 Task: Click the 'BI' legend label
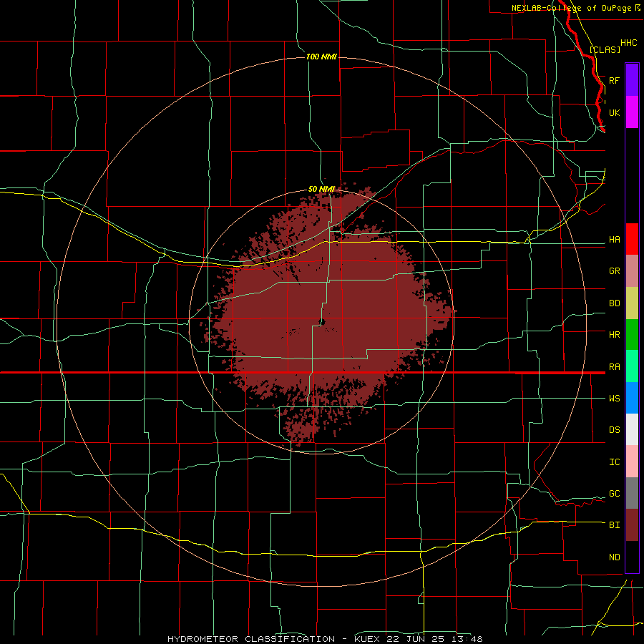pos(614,525)
